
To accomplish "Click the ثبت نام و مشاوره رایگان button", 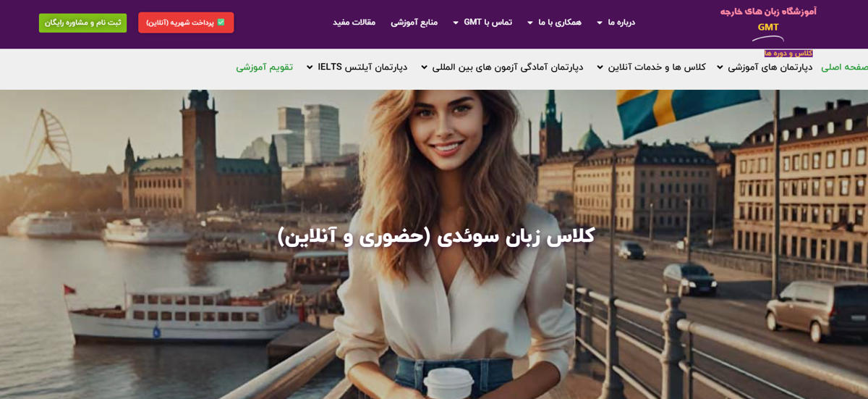I will click(82, 22).
